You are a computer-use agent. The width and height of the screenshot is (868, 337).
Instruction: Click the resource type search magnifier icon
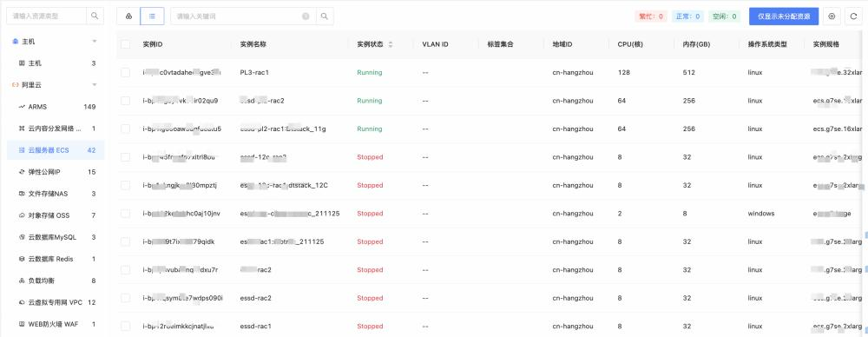click(95, 17)
